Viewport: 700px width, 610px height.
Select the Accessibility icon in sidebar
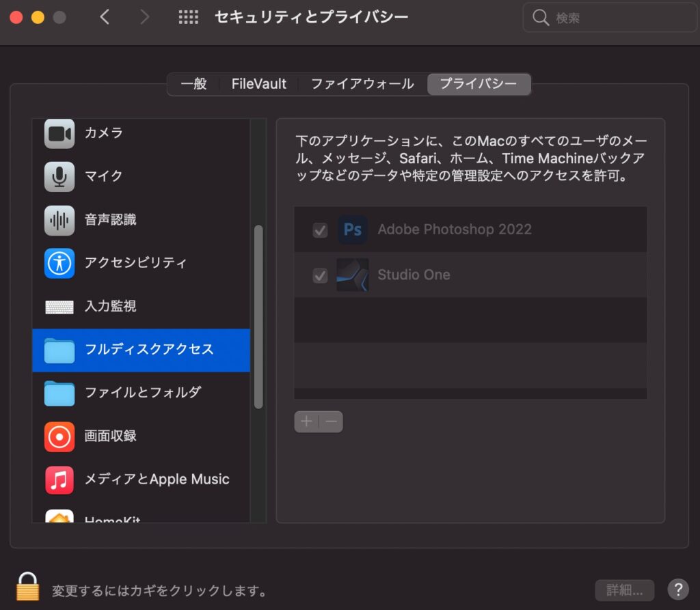pos(59,263)
